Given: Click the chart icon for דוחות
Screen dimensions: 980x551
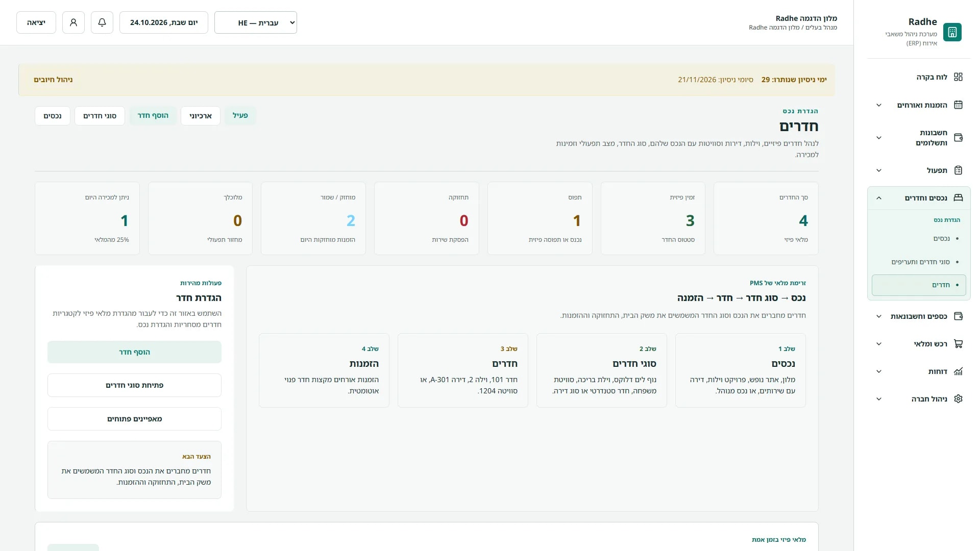Looking at the screenshot, I should [958, 371].
